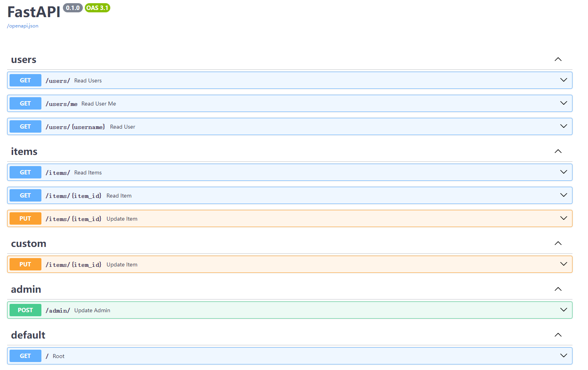Expand the Read Item row arrow

(x=564, y=195)
